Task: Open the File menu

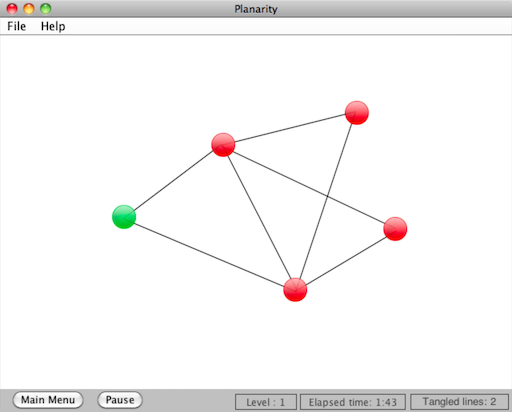Action: pos(16,26)
